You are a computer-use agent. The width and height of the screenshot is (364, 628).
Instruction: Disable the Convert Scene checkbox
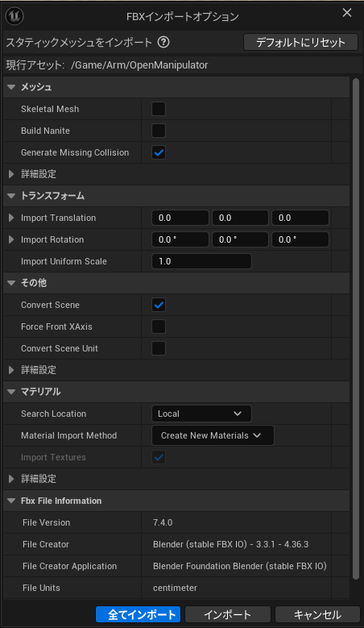(x=159, y=305)
